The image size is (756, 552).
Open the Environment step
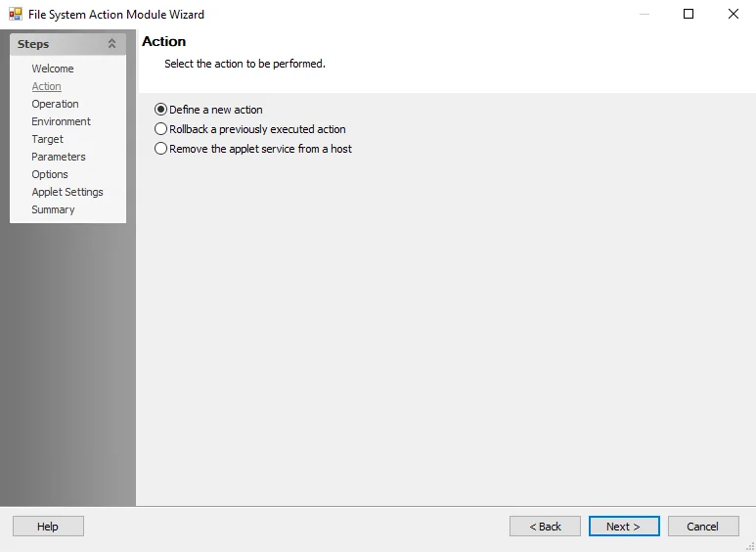coord(61,121)
